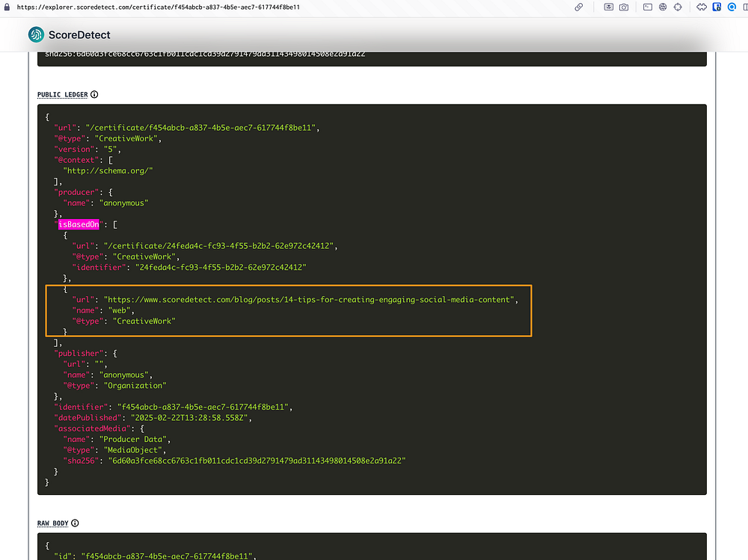
Task: Click the identifier value f454abcb in ledger
Action: (x=203, y=407)
